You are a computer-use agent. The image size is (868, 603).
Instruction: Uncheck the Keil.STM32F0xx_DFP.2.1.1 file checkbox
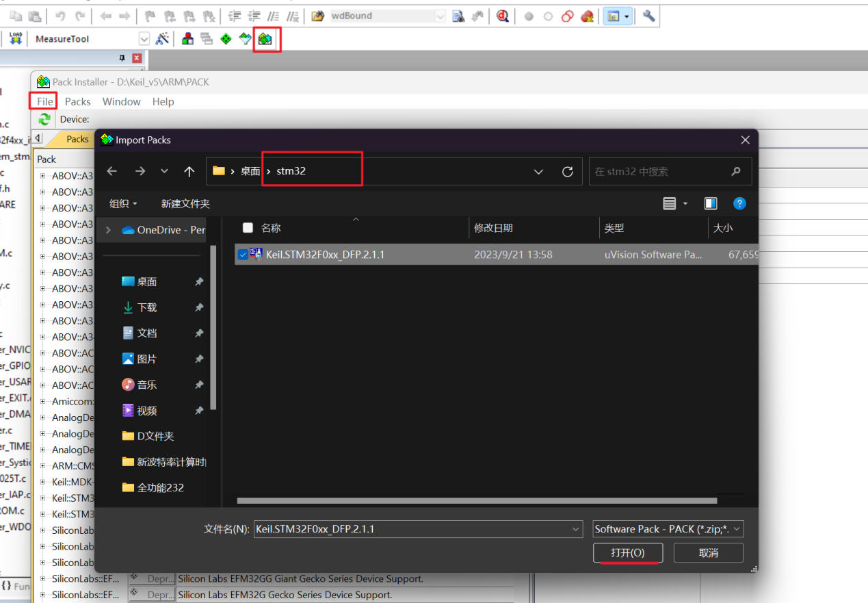pos(243,255)
